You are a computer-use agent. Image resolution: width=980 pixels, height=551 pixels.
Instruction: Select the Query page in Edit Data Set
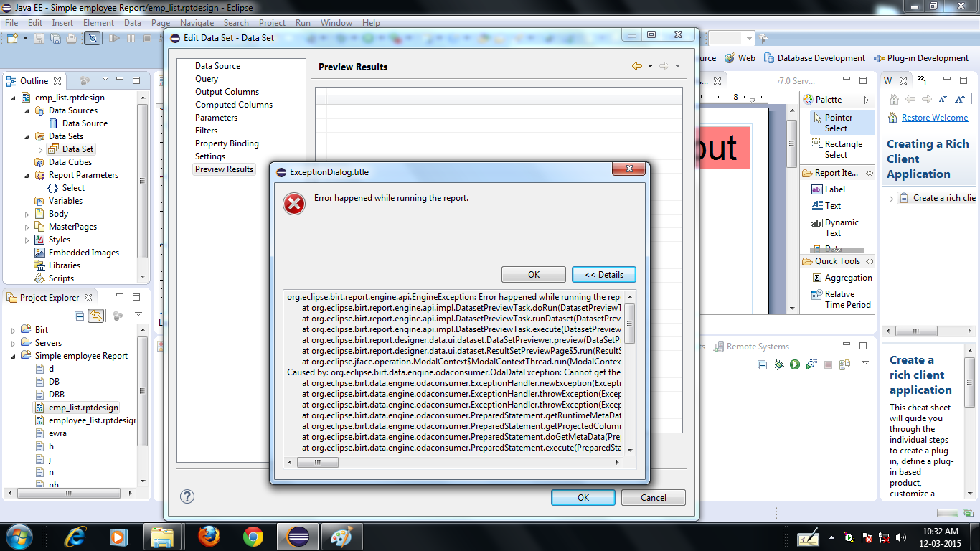point(207,79)
